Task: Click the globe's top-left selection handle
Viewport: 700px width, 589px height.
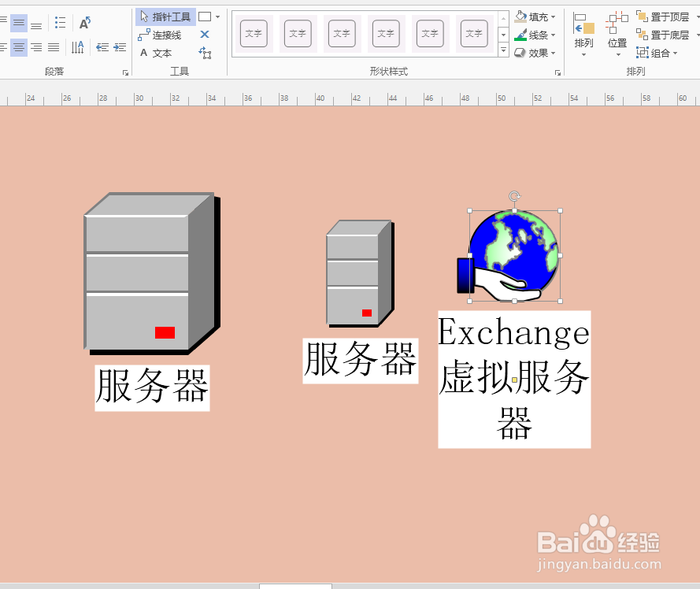Action: 469,211
